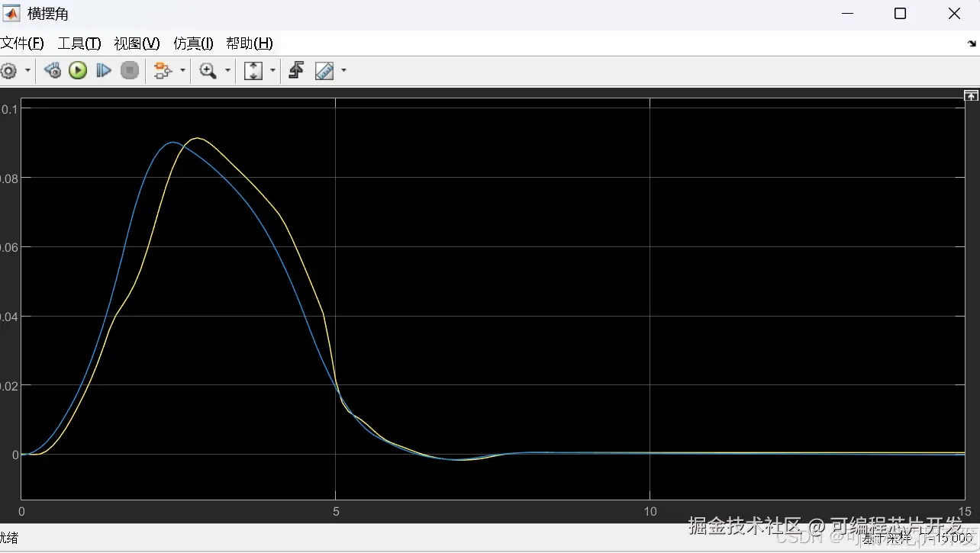Expand the measurements dropdown arrow

[x=343, y=71]
